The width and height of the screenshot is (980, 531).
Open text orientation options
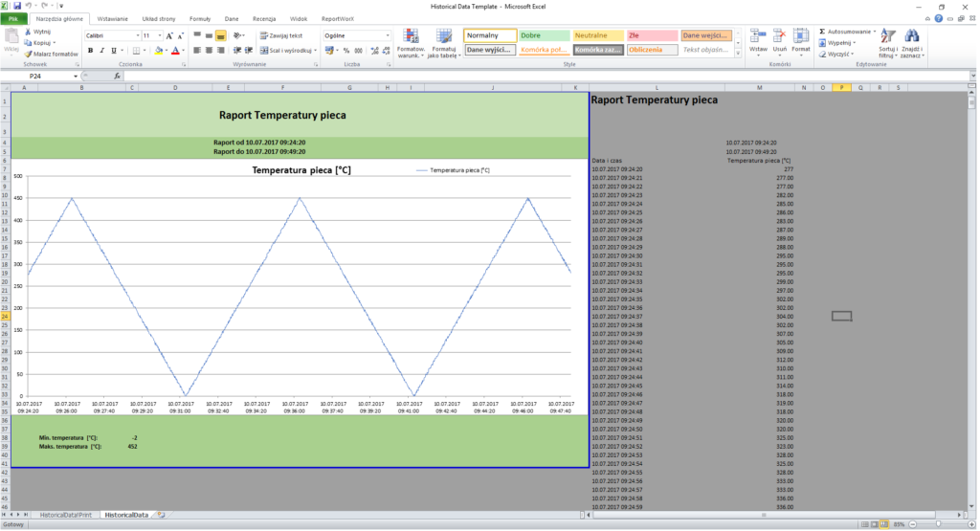pyautogui.click(x=238, y=35)
